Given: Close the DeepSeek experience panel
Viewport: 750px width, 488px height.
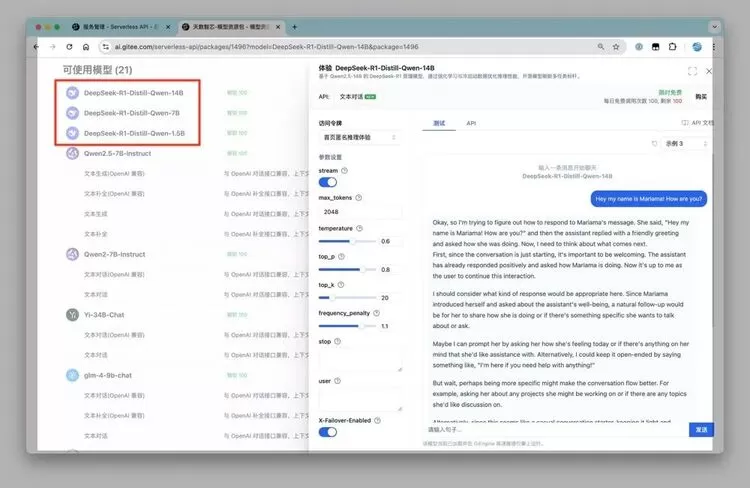Looking at the screenshot, I should tap(710, 71).
